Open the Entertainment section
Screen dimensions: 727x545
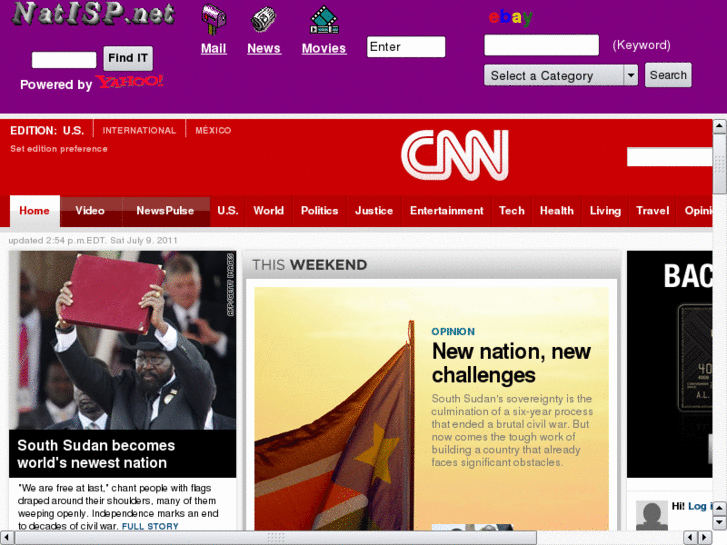[446, 211]
